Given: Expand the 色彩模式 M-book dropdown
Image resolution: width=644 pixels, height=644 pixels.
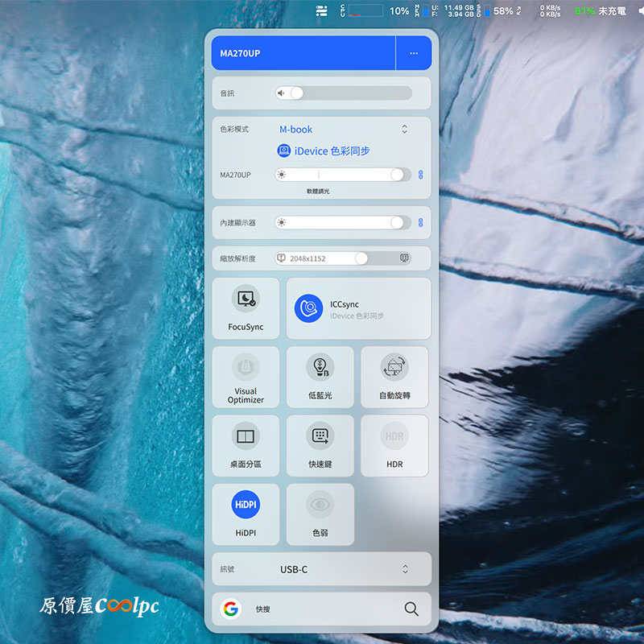Looking at the screenshot, I should click(x=404, y=130).
